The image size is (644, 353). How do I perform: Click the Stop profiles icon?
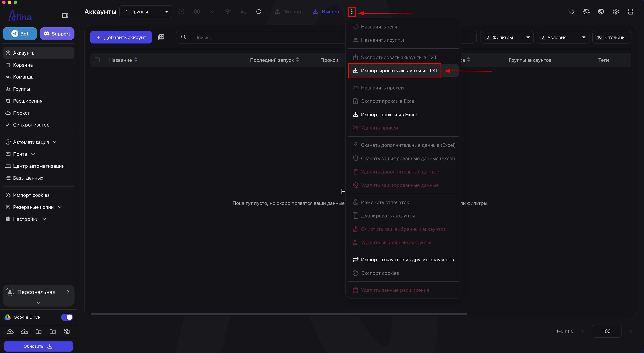[x=197, y=12]
